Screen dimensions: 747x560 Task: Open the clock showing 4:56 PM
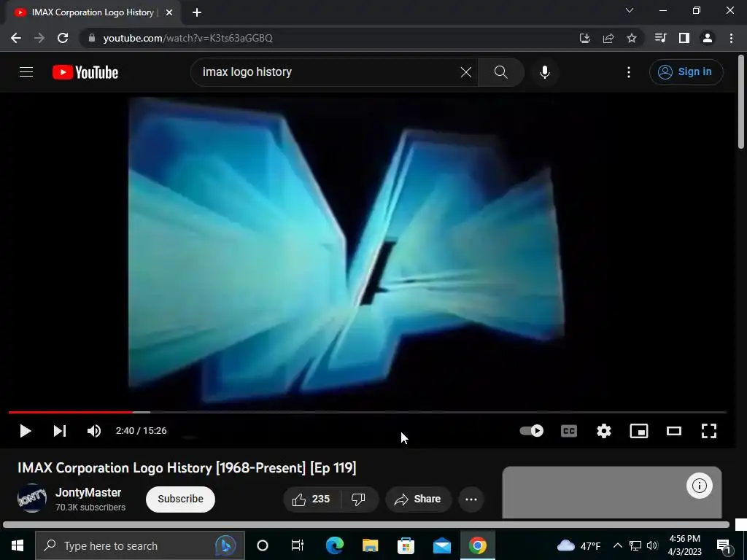(x=684, y=545)
